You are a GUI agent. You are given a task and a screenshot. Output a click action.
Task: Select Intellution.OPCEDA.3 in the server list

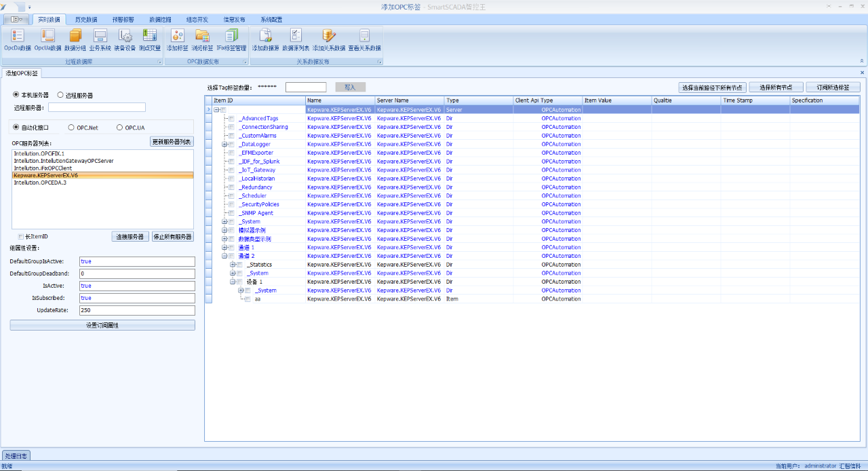coord(40,183)
